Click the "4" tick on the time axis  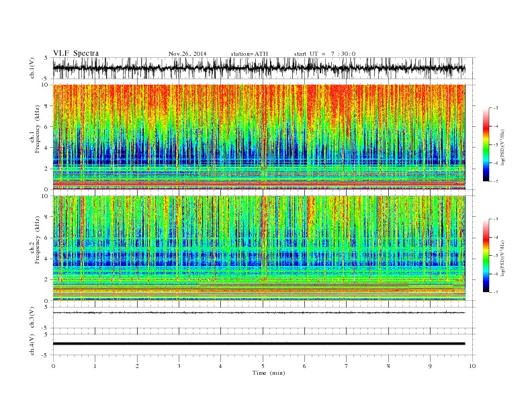220,366
